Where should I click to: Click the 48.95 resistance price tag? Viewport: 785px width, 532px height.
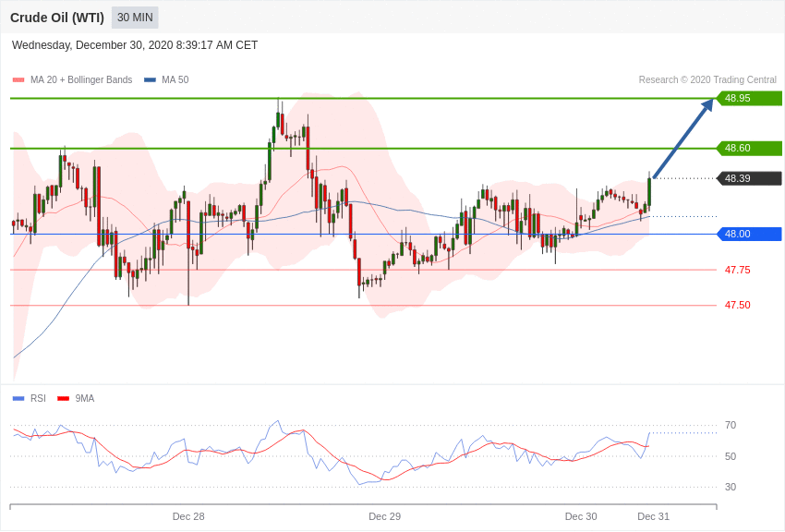pyautogui.click(x=749, y=98)
